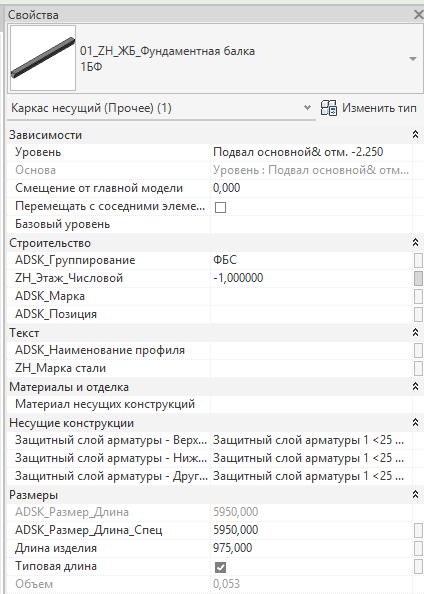Collapse the Строительство section
Image resolution: width=424 pixels, height=594 pixels.
click(x=415, y=242)
